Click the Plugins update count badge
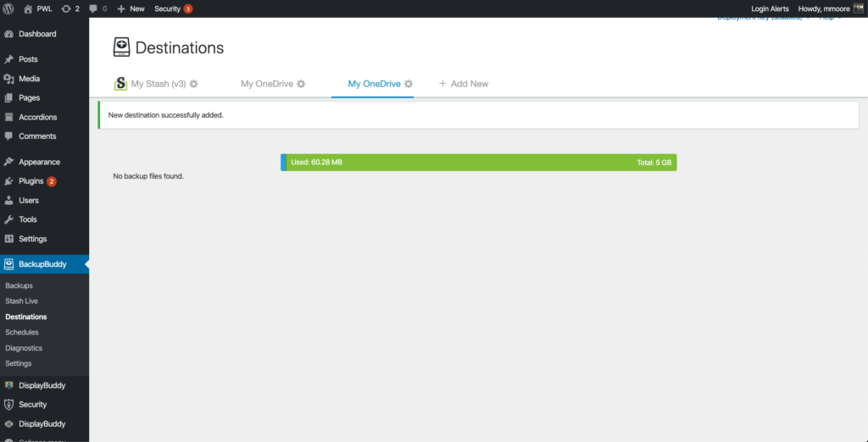The width and height of the screenshot is (868, 442). pos(52,181)
